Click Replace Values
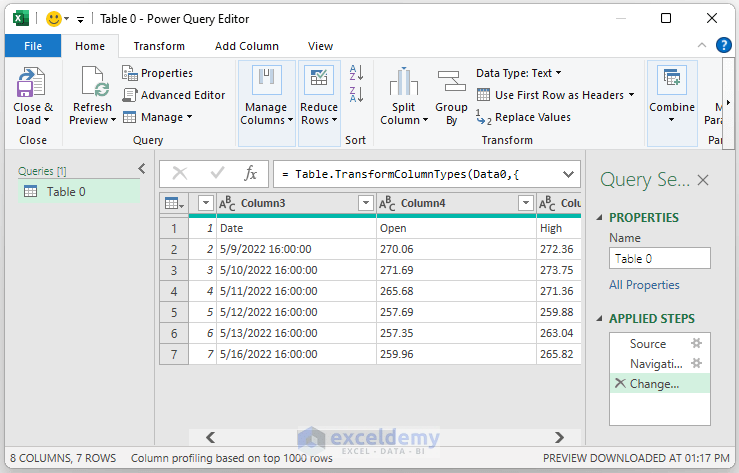The image size is (739, 473). click(x=523, y=117)
